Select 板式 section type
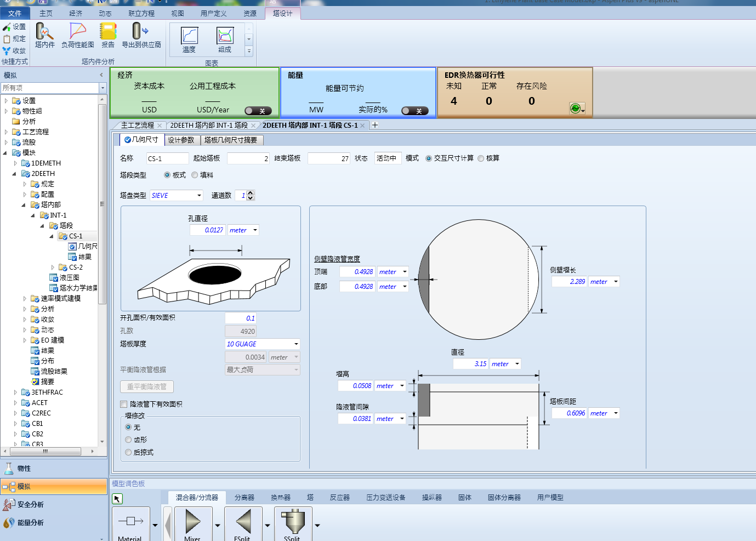The width and height of the screenshot is (756, 541). (x=167, y=175)
